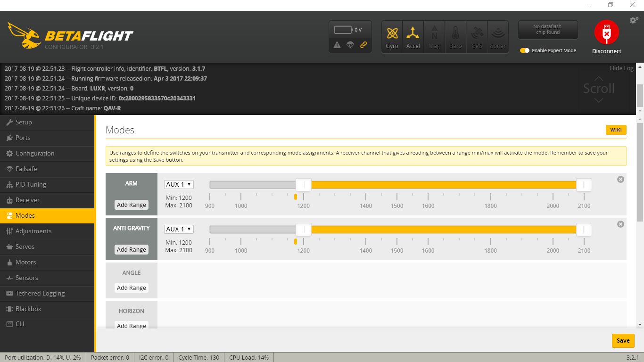Remove the ARM range with X icon
The image size is (644, 362).
(620, 179)
